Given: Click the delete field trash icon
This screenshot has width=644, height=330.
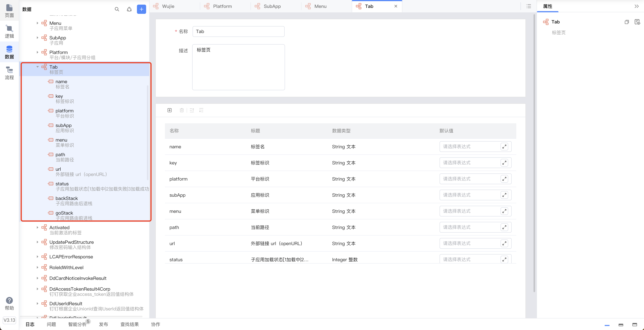Looking at the screenshot, I should point(182,110).
